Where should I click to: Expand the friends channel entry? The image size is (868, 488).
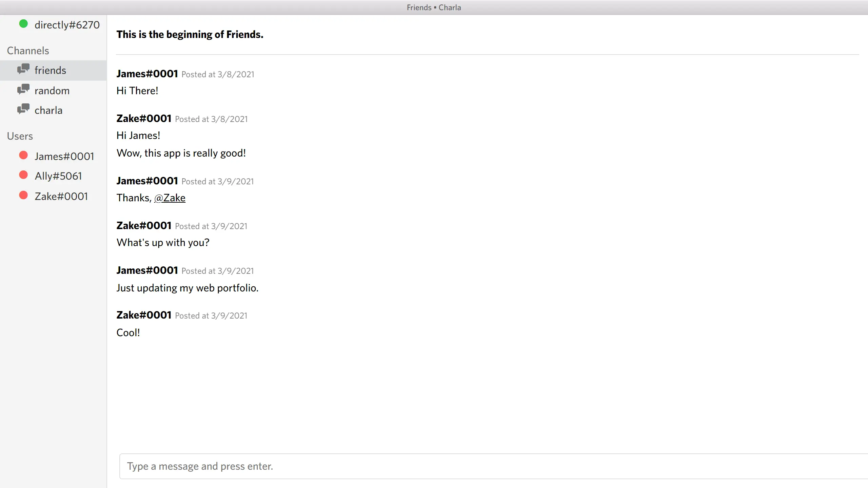point(50,70)
